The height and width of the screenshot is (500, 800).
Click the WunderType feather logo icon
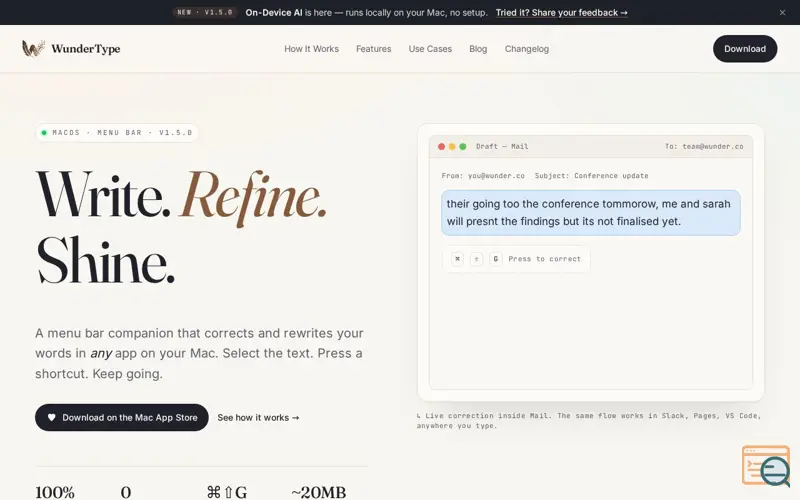click(x=33, y=48)
